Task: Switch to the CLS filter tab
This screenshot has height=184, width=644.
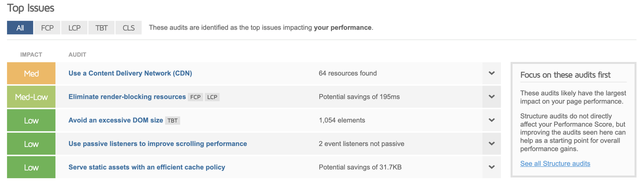Action: (x=129, y=28)
